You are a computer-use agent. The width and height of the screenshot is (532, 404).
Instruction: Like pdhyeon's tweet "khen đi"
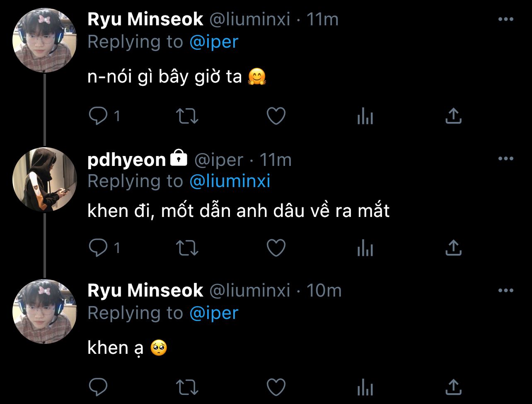pyautogui.click(x=276, y=248)
